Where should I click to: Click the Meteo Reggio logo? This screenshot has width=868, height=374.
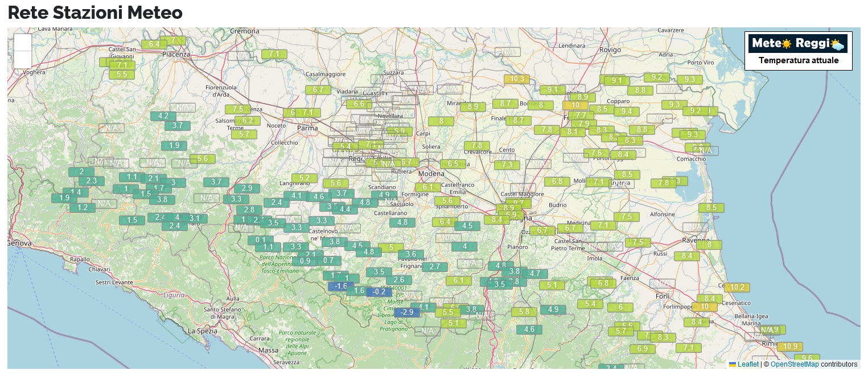click(x=797, y=43)
